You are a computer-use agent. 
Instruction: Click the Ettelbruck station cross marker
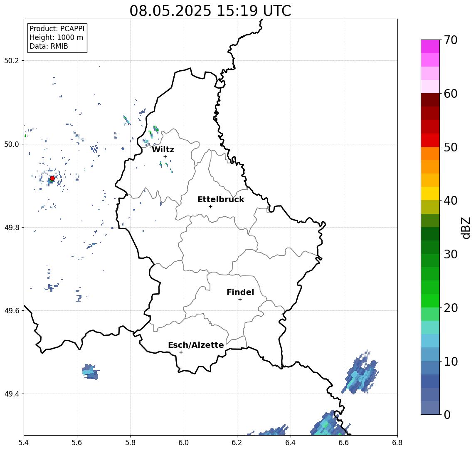(210, 207)
